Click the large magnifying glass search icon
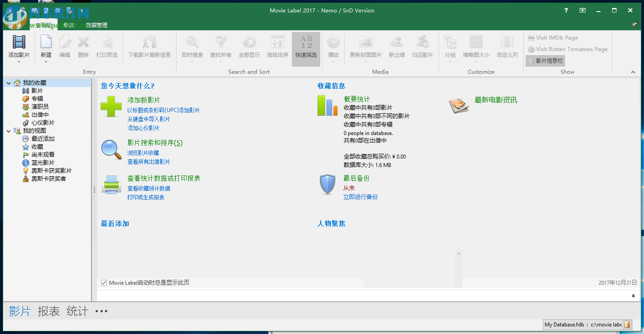Viewport: 644px width, 334px height. click(111, 149)
